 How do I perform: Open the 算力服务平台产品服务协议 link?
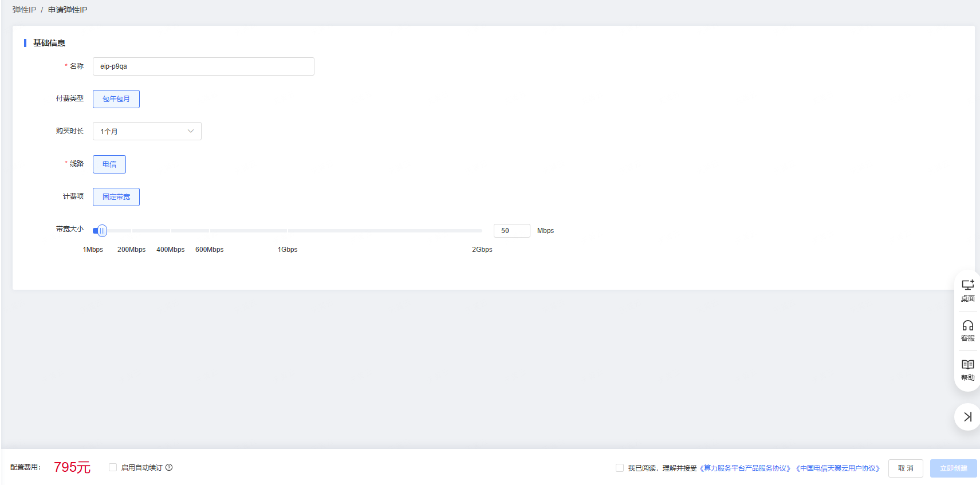(745, 468)
